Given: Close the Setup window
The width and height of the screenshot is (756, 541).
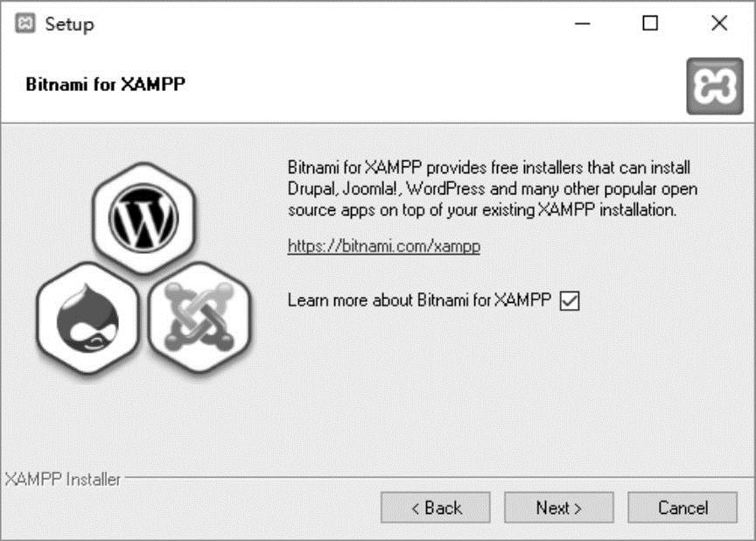Looking at the screenshot, I should [719, 23].
